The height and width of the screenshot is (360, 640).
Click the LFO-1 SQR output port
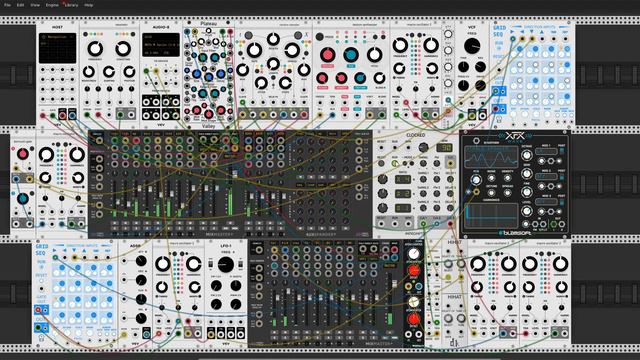pyautogui.click(x=240, y=334)
